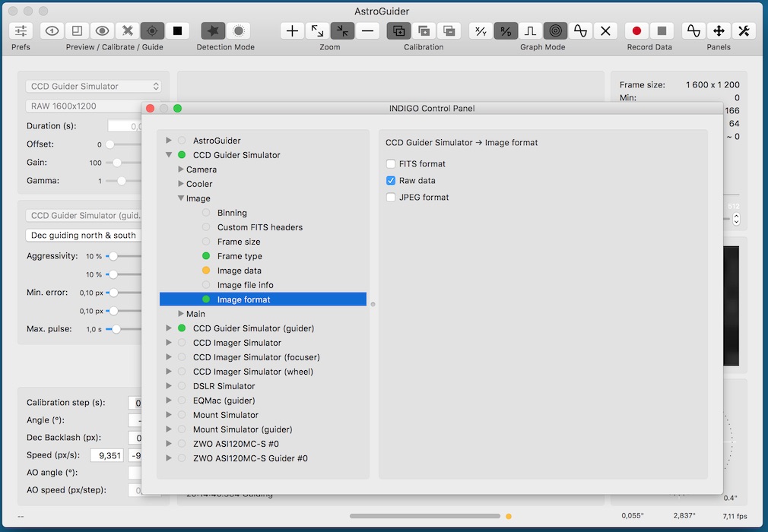Viewport: 768px width, 532px height.
Task: Stop with the black square icon
Action: tap(177, 31)
